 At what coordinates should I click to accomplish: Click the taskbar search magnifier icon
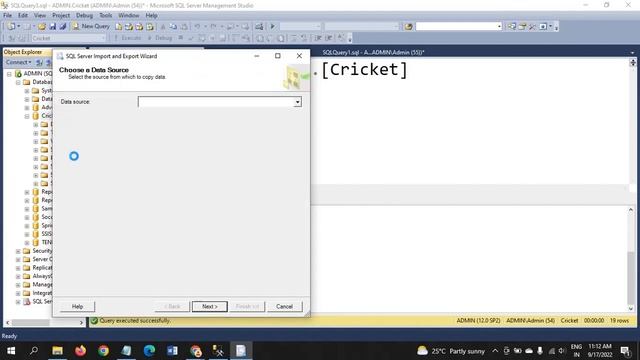pos(34,351)
